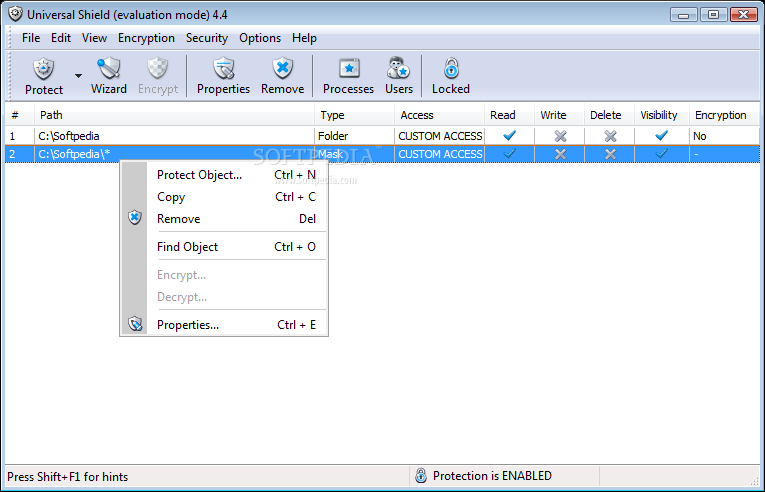Click the Folder type cell

click(333, 136)
